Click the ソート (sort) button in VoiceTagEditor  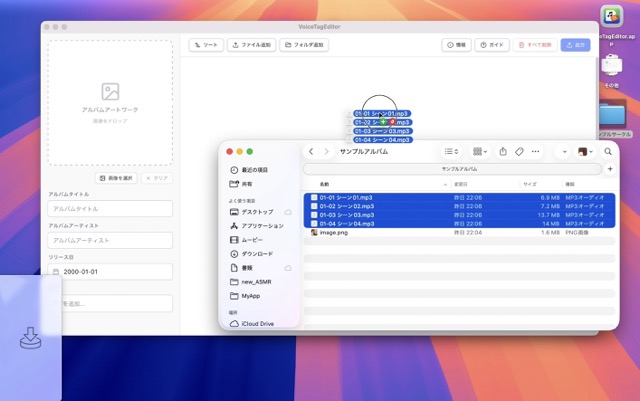click(205, 45)
